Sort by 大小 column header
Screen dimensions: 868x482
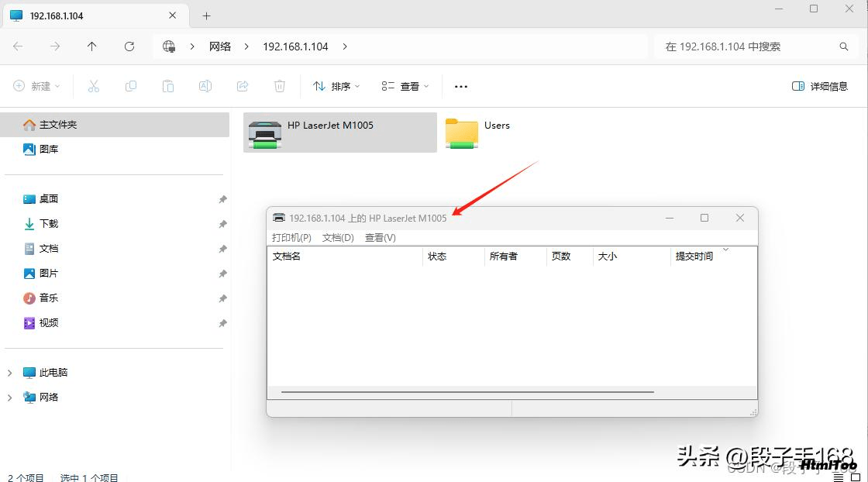pyautogui.click(x=632, y=256)
